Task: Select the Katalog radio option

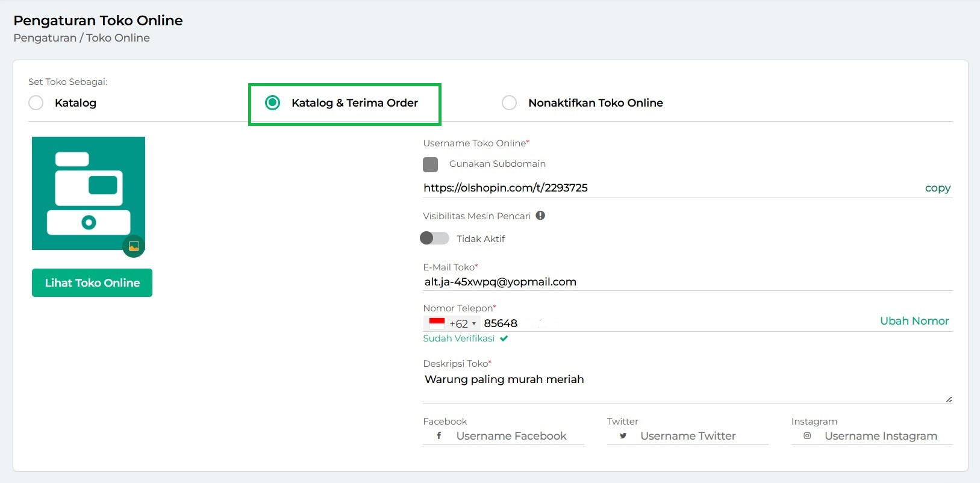Action: pos(36,103)
